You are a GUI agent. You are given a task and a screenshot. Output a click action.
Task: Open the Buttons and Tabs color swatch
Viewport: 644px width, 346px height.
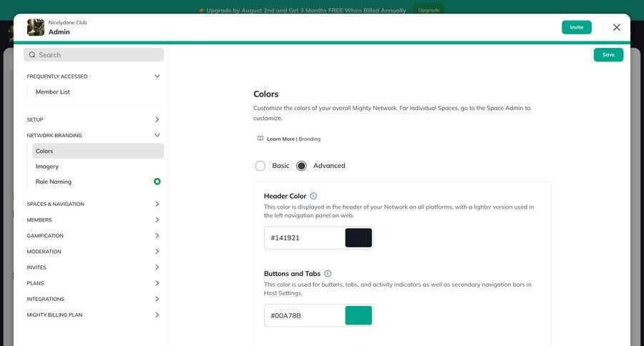(x=358, y=315)
